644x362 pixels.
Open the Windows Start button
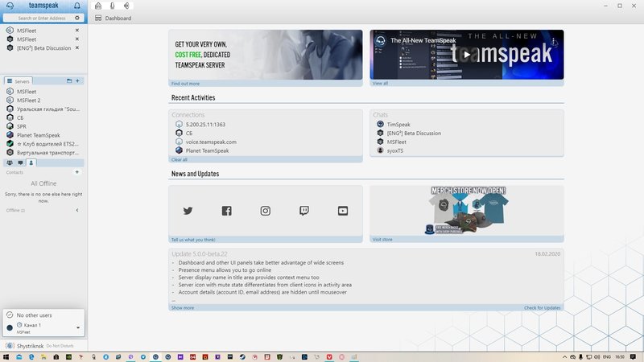pos(6,357)
